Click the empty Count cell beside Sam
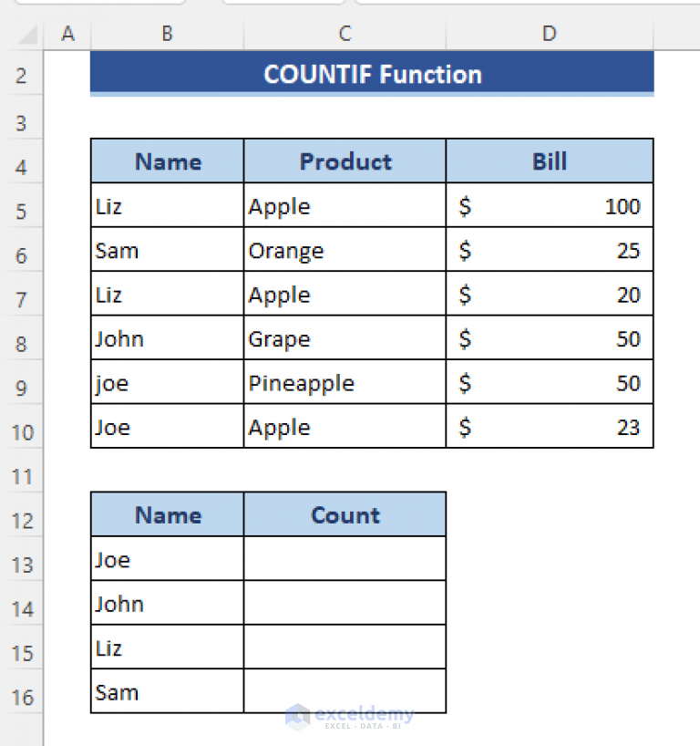Image resolution: width=700 pixels, height=746 pixels. (345, 690)
